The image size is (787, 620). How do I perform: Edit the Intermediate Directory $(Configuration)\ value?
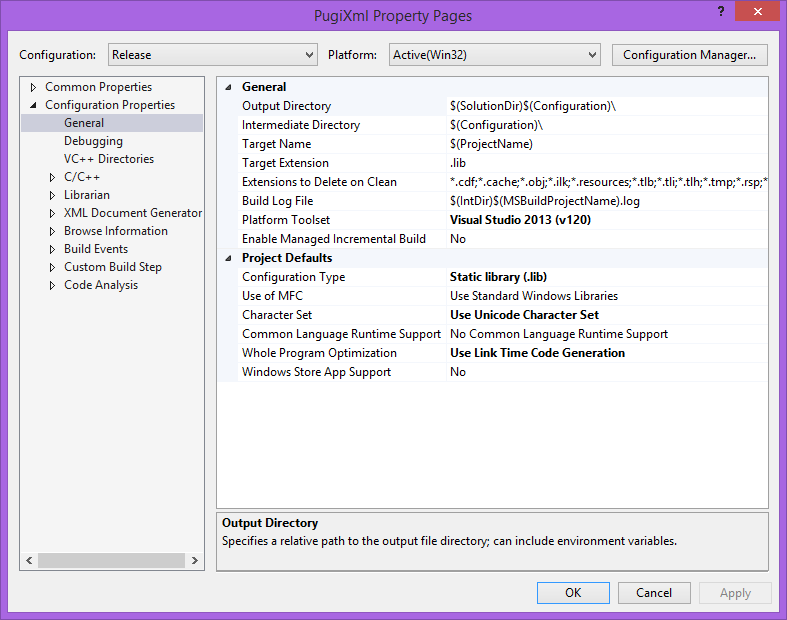607,125
